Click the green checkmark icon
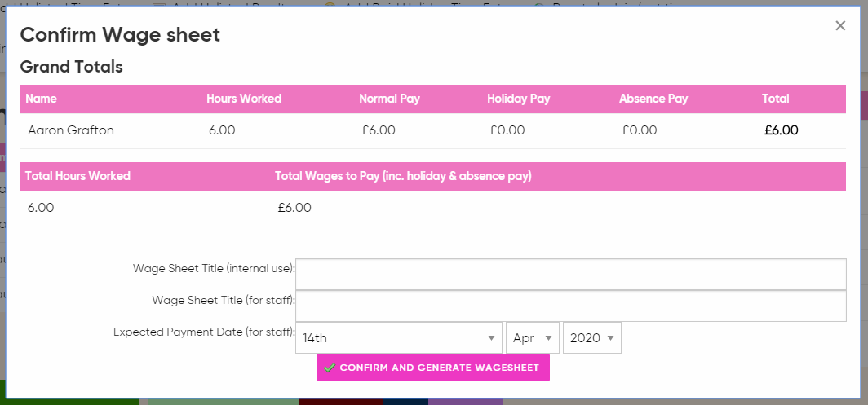The width and height of the screenshot is (868, 405). 329,368
